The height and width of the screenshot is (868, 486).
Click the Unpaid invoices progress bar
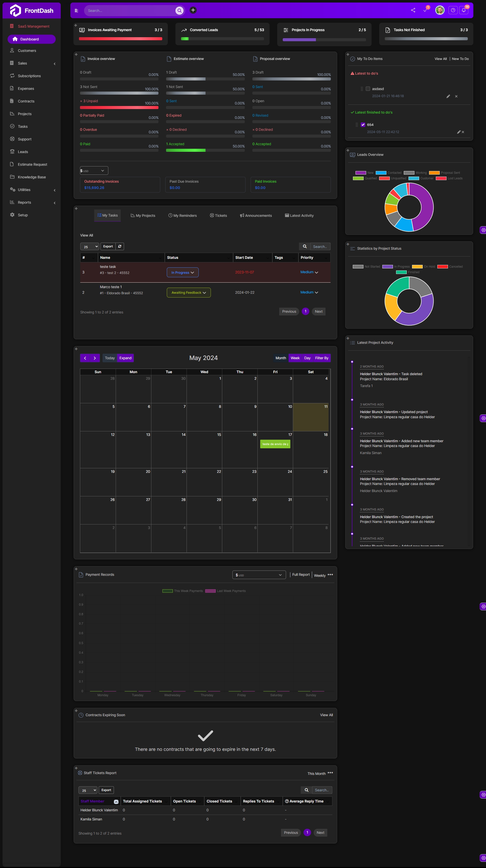tap(119, 107)
